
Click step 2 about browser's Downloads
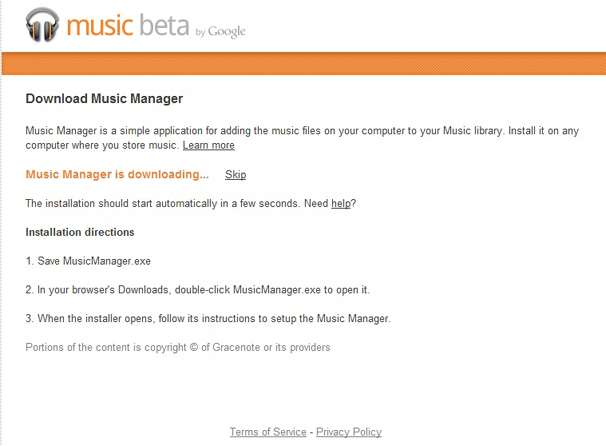pos(197,290)
